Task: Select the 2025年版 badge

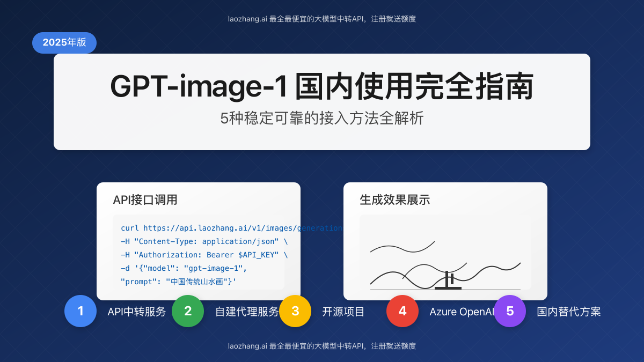Action: pos(64,43)
